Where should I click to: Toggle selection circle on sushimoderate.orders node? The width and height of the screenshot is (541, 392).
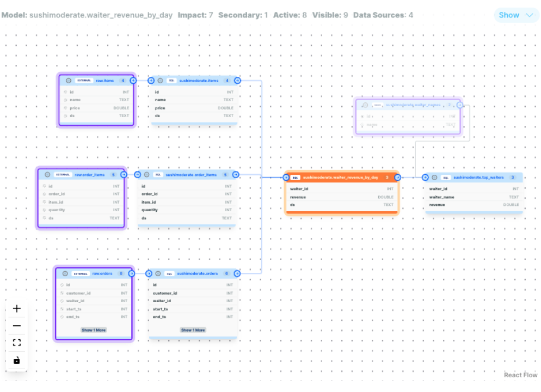[158, 273]
